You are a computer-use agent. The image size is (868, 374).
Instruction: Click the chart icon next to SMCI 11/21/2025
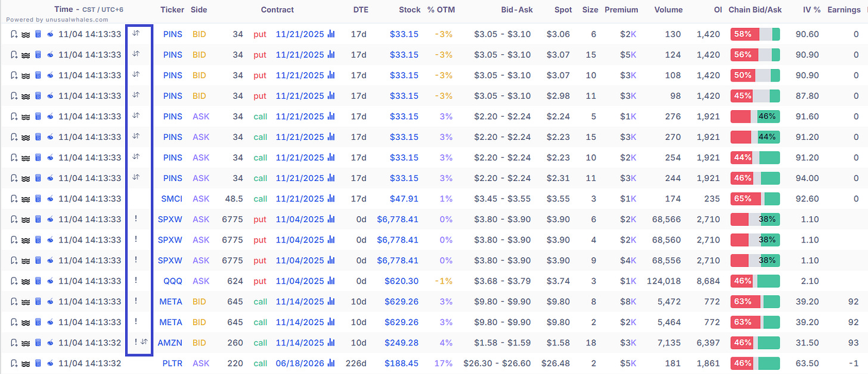pyautogui.click(x=331, y=198)
